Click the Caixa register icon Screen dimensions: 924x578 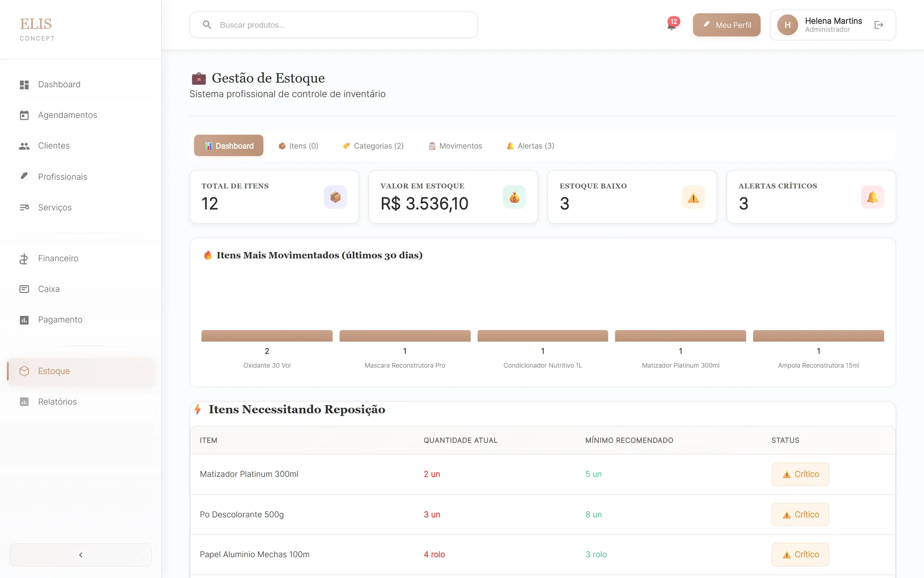click(24, 289)
